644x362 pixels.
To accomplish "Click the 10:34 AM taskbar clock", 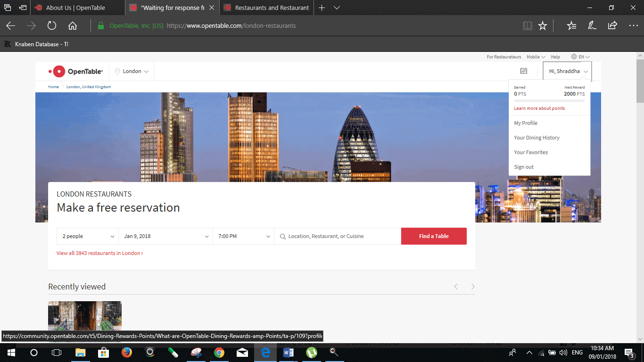I will click(602, 353).
